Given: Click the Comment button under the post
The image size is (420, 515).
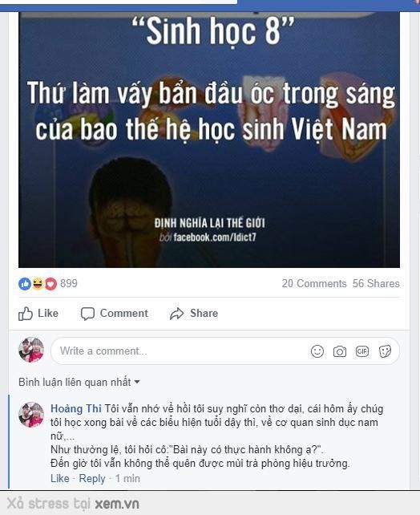Looking at the screenshot, I should [114, 314].
